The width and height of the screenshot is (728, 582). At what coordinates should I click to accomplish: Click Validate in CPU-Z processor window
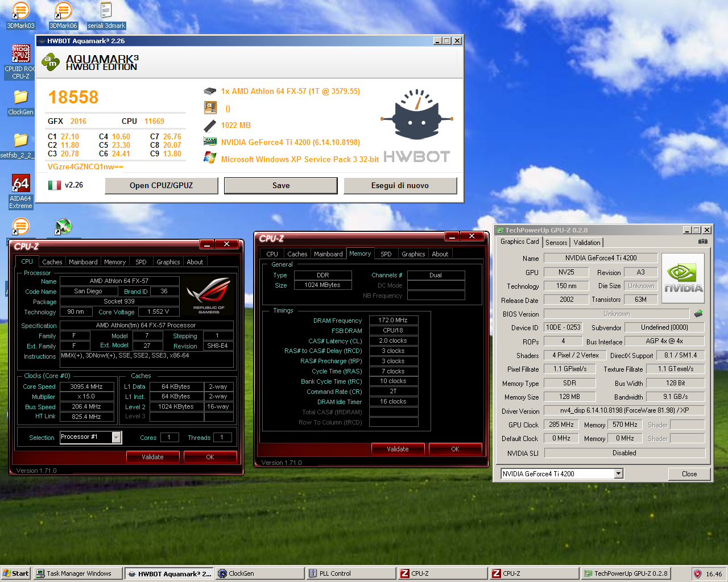152,457
